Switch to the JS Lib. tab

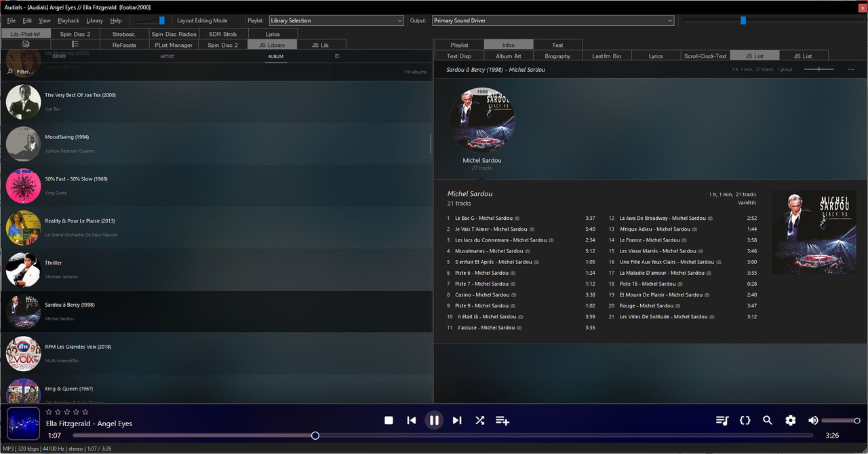coord(321,45)
